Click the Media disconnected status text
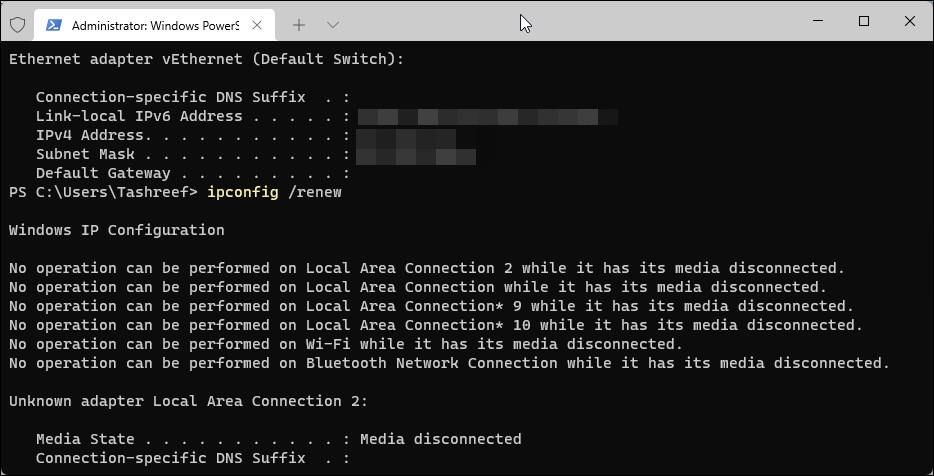 pos(440,439)
